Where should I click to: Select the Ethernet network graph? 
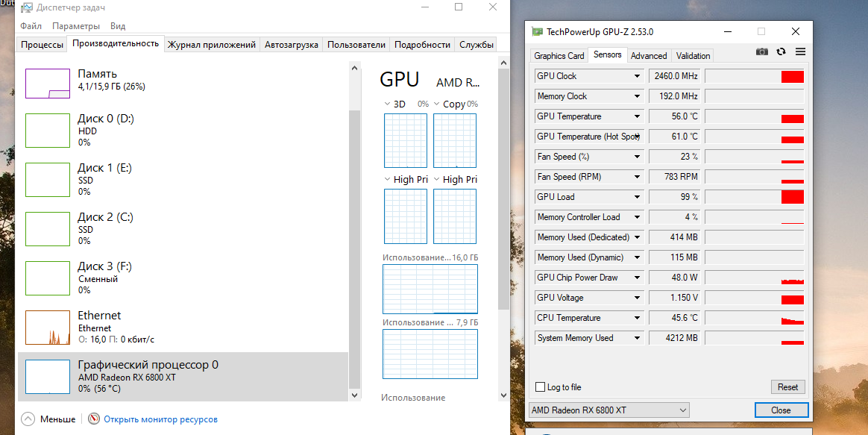[48, 328]
